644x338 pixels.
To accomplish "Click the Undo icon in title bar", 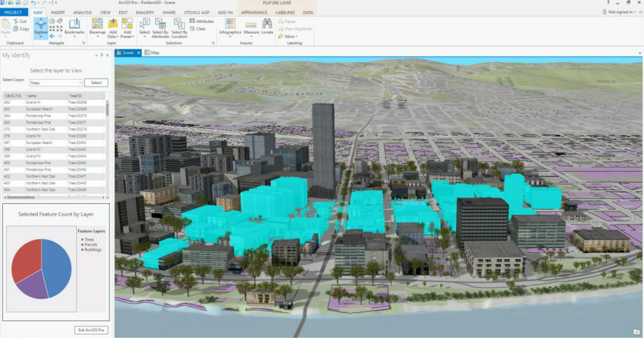I will tap(33, 2).
